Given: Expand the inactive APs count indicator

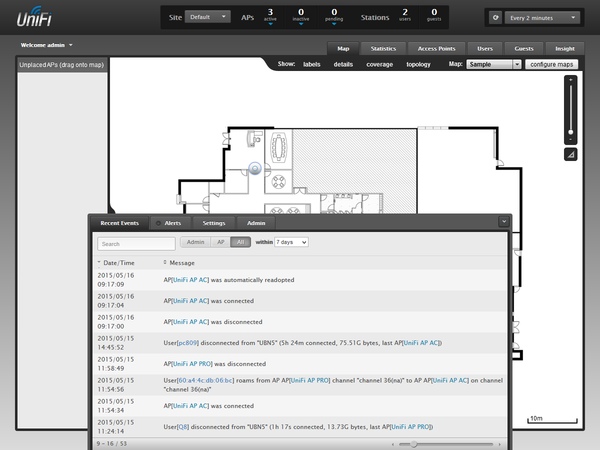Looking at the screenshot, I should point(301,17).
